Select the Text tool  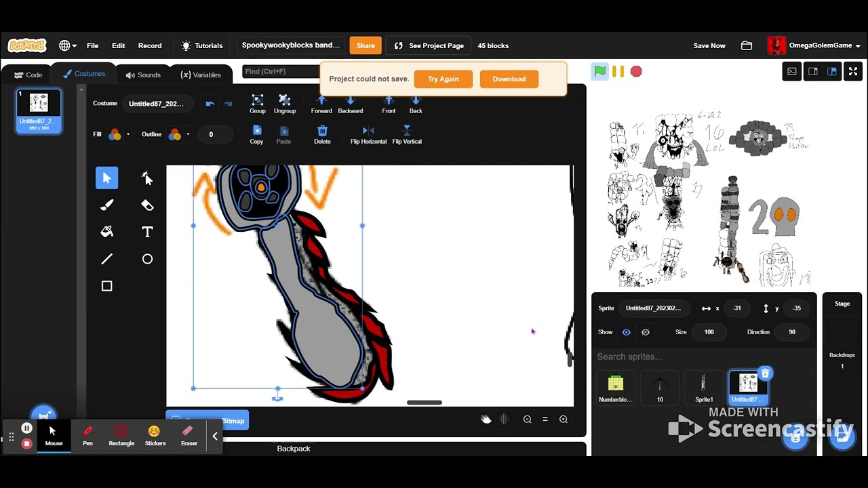pyautogui.click(x=147, y=232)
